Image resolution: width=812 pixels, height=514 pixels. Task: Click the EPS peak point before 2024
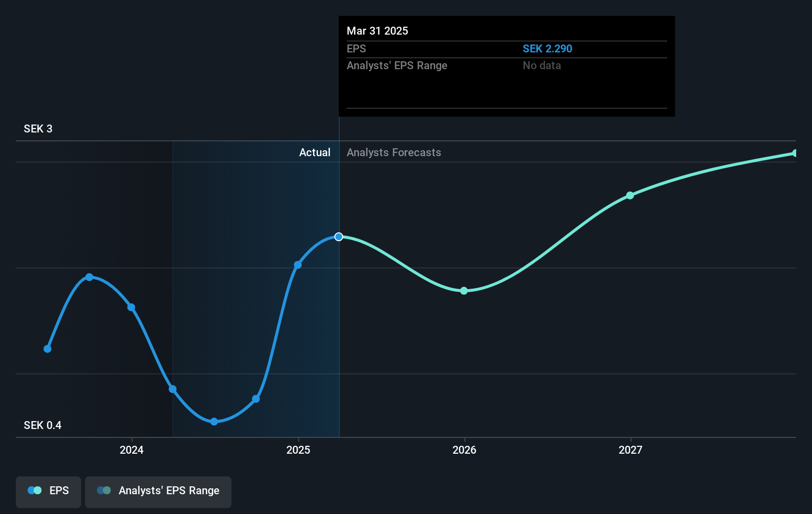(x=90, y=277)
